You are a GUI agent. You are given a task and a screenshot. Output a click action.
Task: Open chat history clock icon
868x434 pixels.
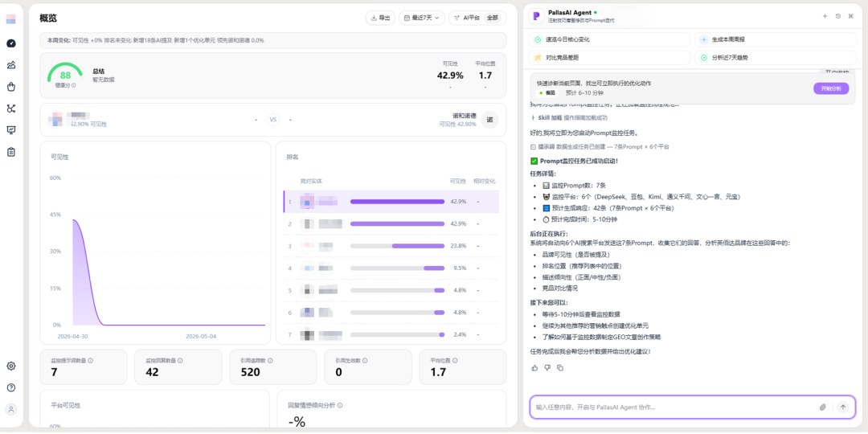pyautogui.click(x=838, y=16)
